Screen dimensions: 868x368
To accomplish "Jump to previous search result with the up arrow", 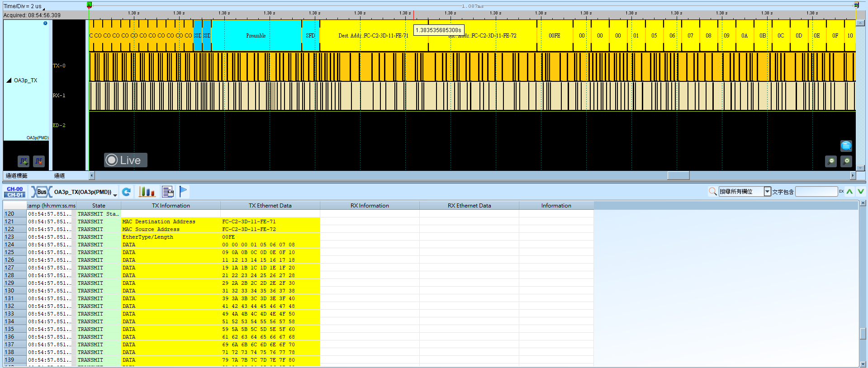I will tap(850, 191).
